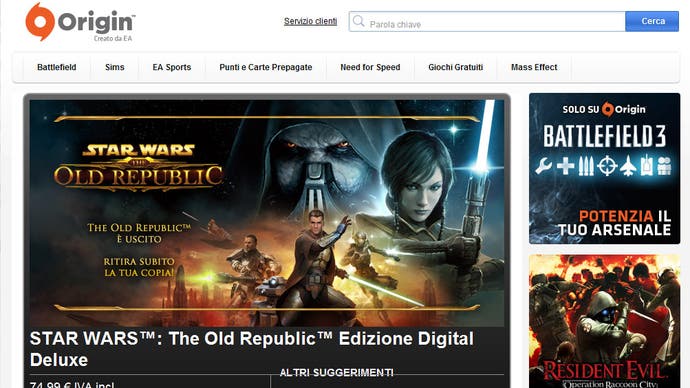
Task: Click the search magnifier icon
Action: (359, 21)
